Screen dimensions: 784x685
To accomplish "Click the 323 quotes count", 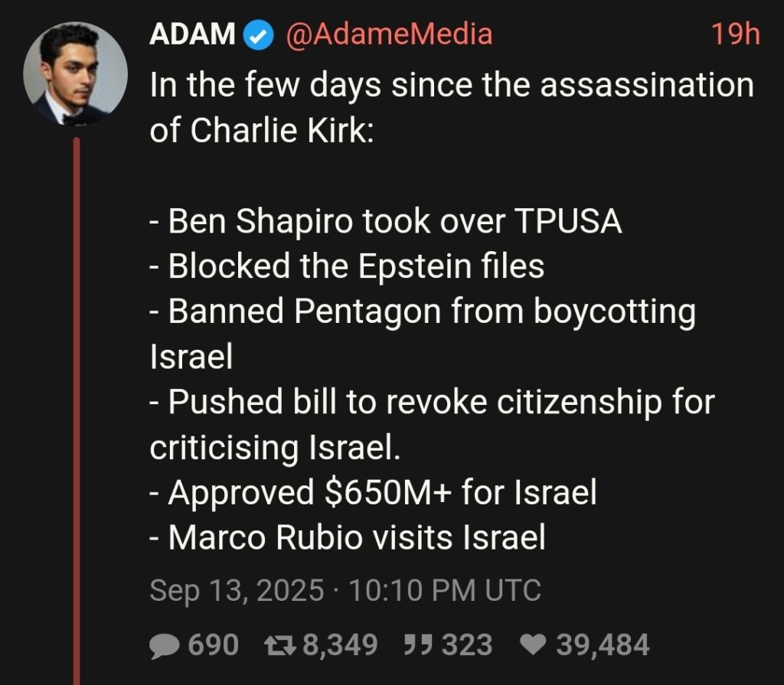I will click(x=467, y=644).
